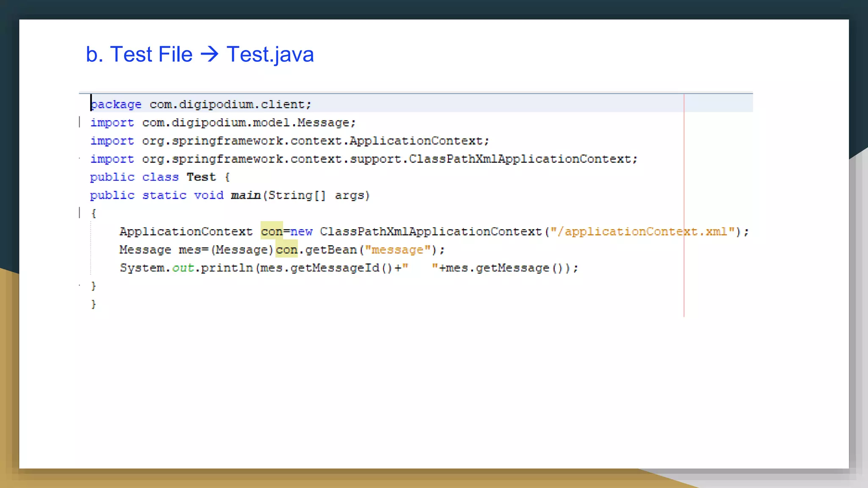Click the import line ending 'context.ApplicationContext;'

tap(290, 141)
